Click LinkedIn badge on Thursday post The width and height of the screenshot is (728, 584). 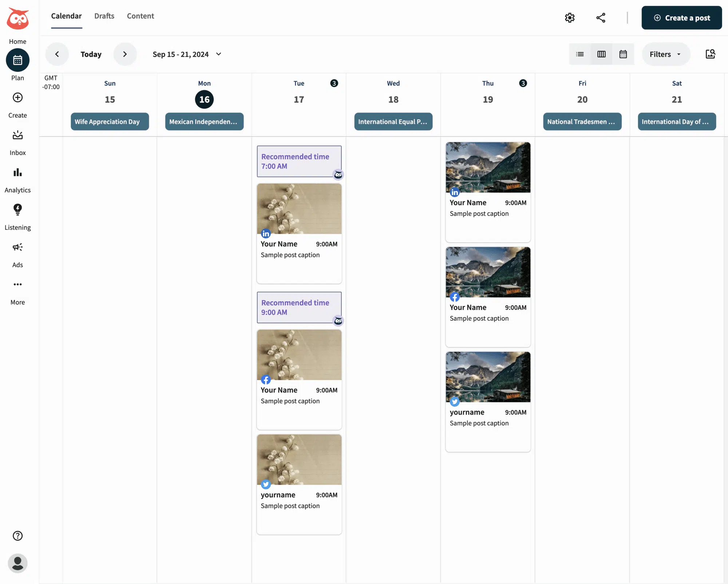(455, 192)
